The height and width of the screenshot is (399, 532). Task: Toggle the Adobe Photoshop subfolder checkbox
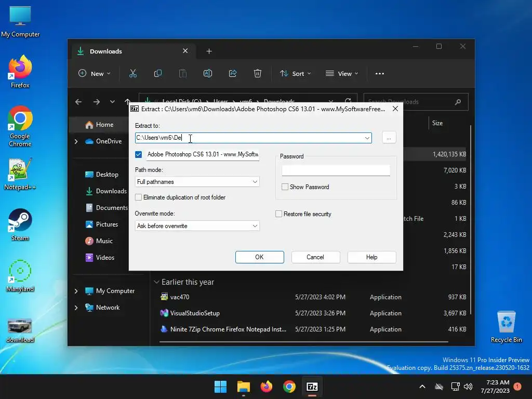(x=138, y=154)
